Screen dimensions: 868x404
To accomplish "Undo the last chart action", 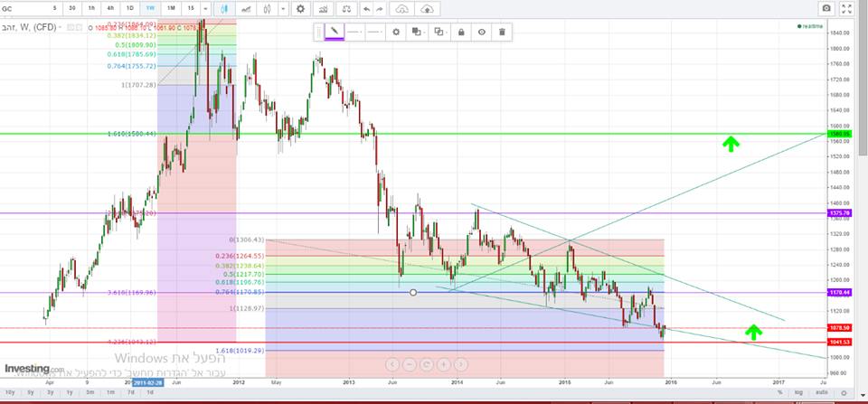I will coord(366,8).
